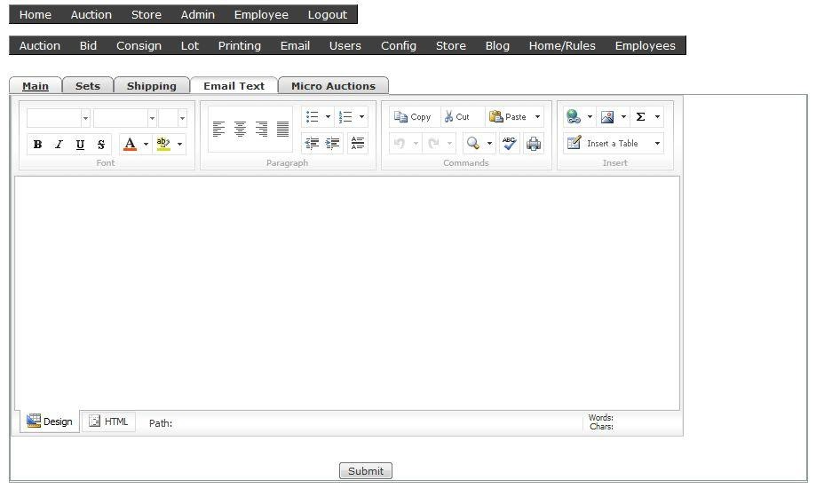Viewport: 824px width, 504px height.
Task: Insert a hyperlink with the globe icon
Action: 574,116
